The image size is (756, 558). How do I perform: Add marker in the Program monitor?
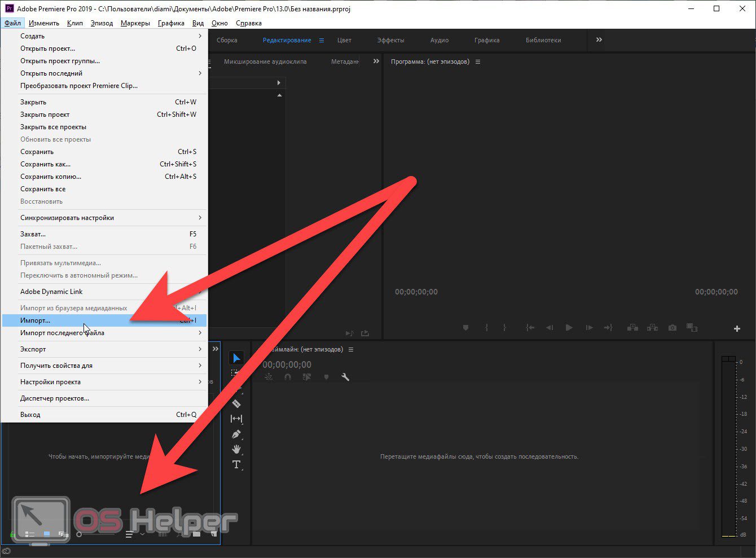click(x=465, y=328)
